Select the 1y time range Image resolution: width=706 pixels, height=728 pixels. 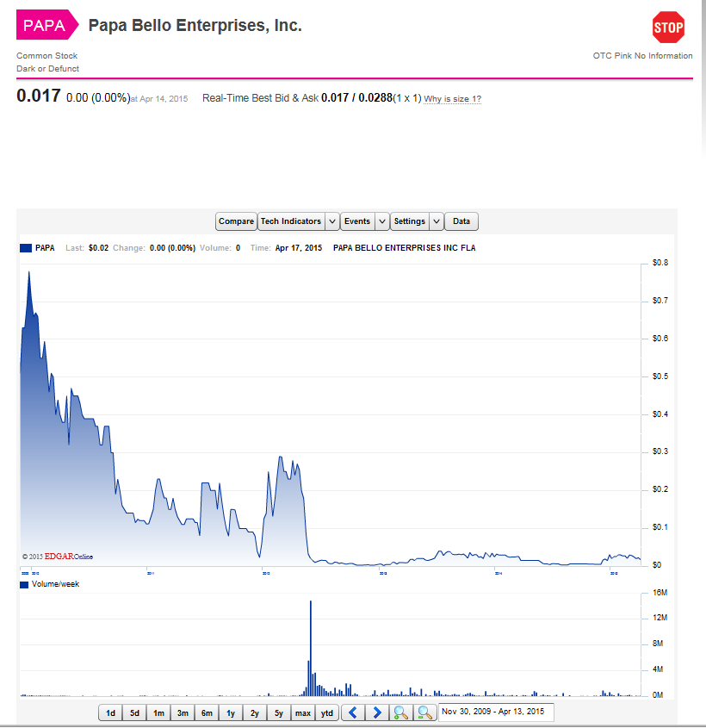231,712
